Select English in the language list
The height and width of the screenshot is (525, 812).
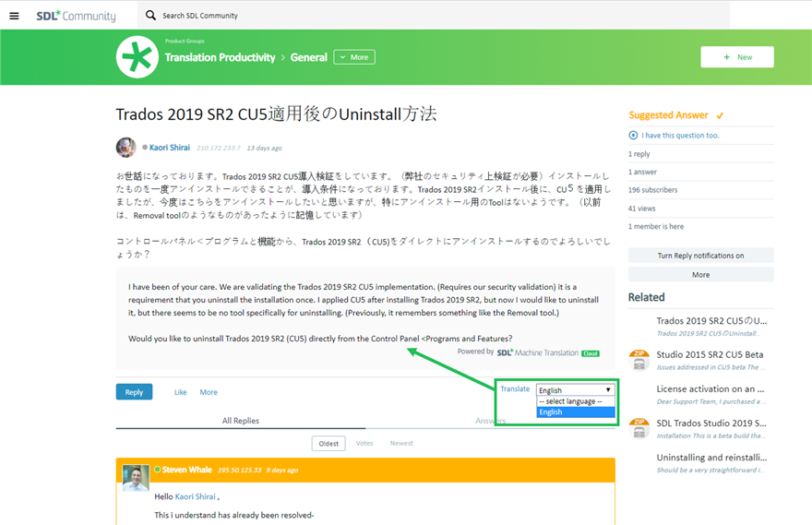coord(576,412)
